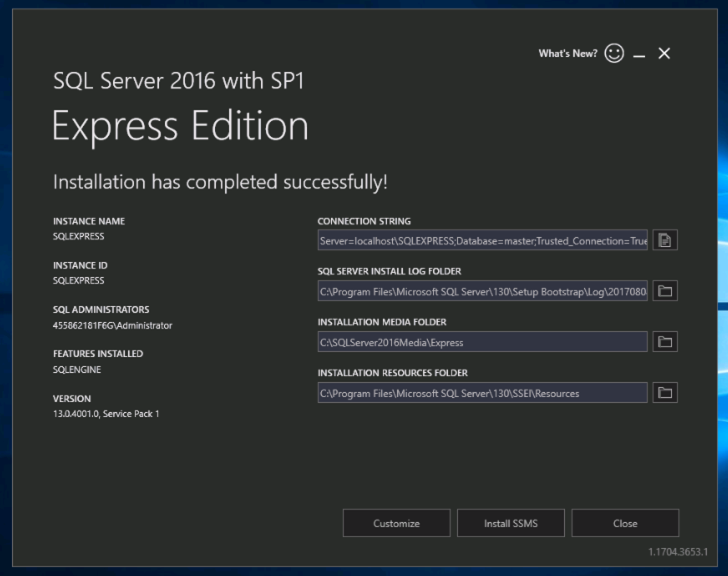Select the connection string text field

pyautogui.click(x=482, y=240)
